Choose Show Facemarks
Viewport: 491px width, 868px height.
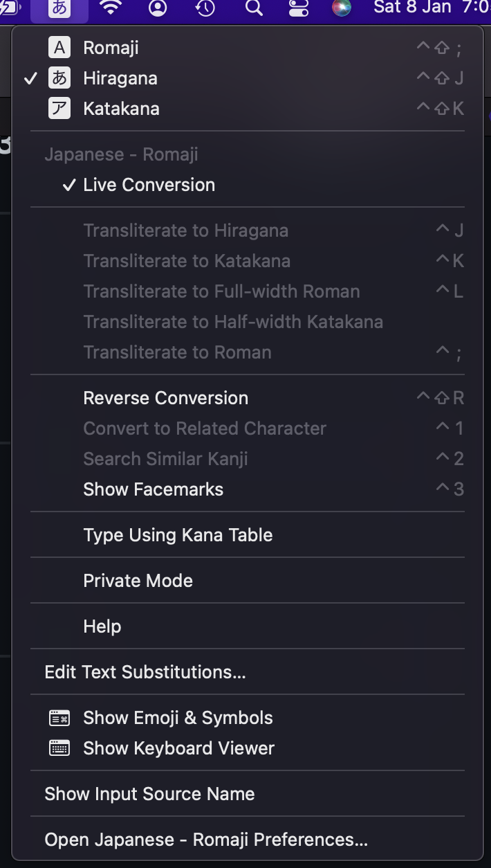pos(248,489)
